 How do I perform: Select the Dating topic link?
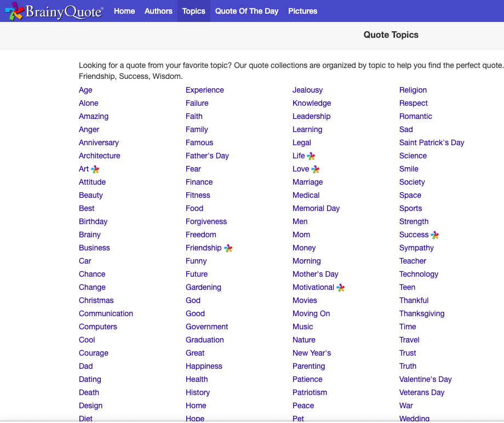(x=90, y=380)
